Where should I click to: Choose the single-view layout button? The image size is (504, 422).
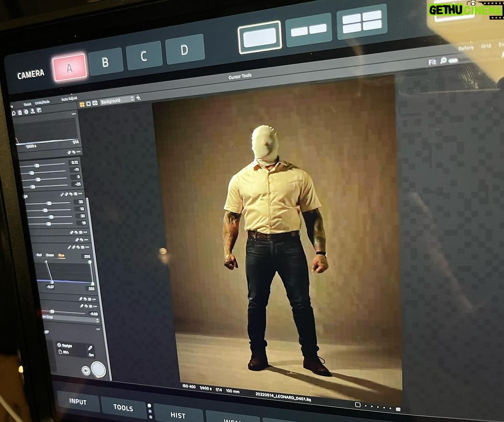260,37
